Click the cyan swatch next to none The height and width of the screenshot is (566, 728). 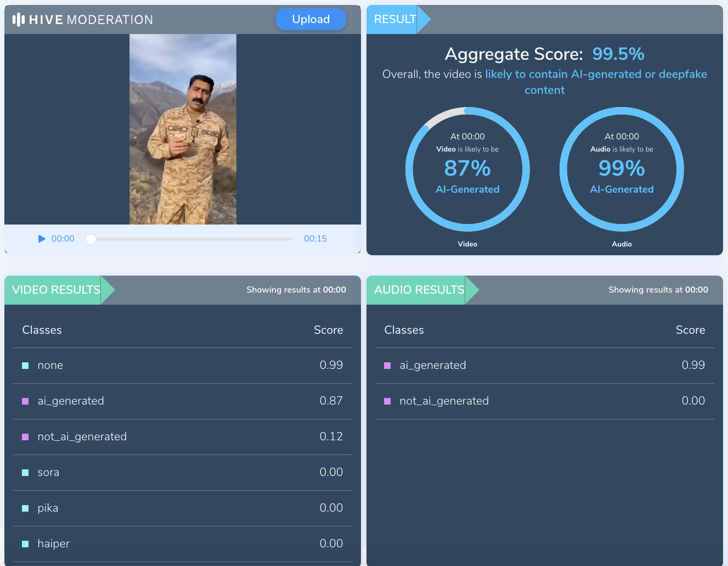25,366
